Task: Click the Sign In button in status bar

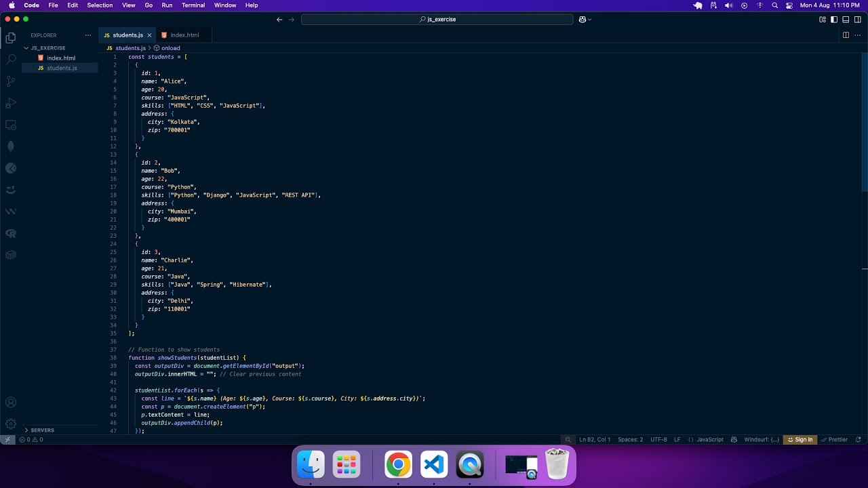Action: (x=800, y=440)
